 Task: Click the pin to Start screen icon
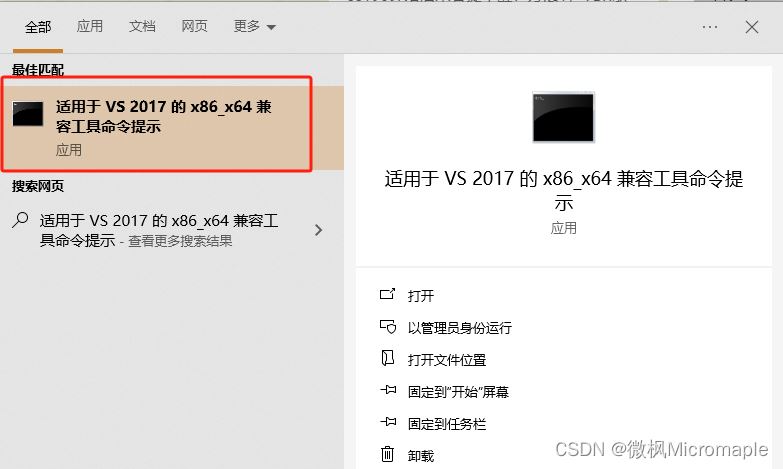[388, 390]
